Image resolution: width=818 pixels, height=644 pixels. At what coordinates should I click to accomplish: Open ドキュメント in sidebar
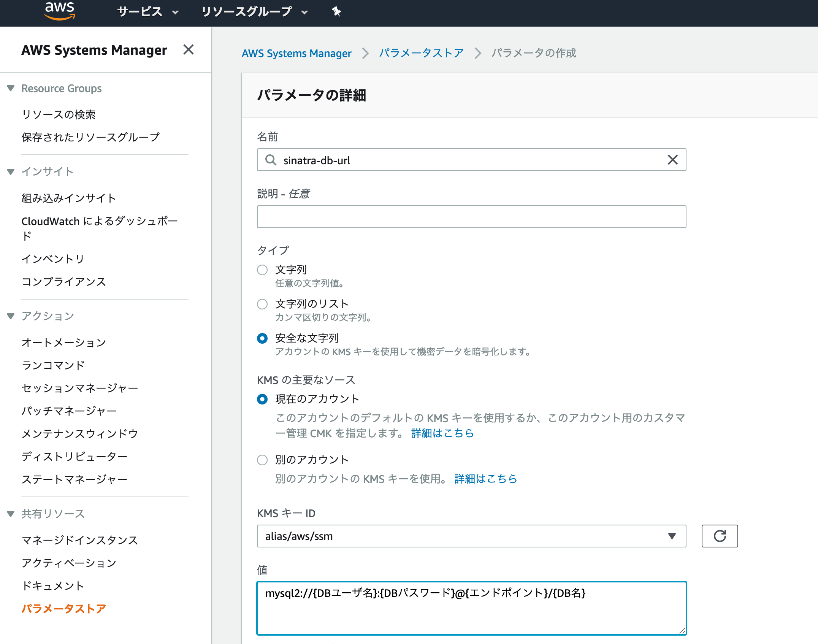(53, 586)
